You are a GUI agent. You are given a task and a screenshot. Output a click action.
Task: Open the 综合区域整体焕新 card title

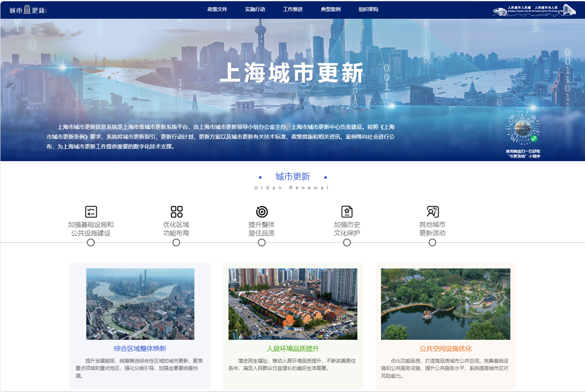coord(140,349)
